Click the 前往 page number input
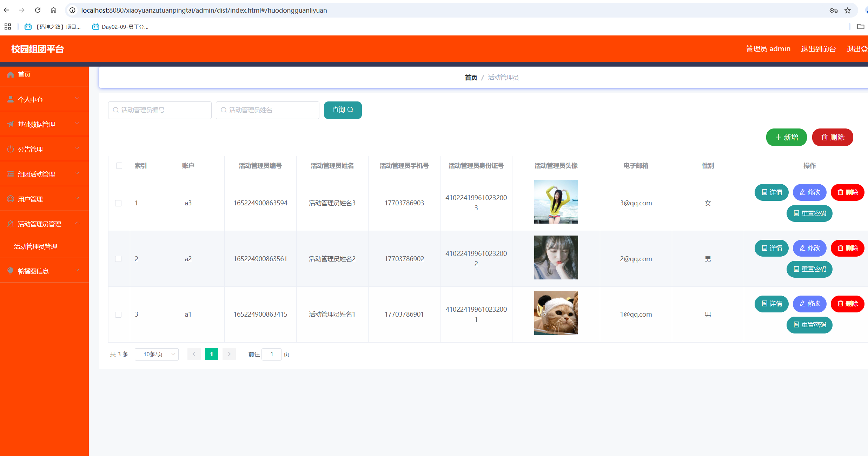This screenshot has width=868, height=456. (x=271, y=354)
